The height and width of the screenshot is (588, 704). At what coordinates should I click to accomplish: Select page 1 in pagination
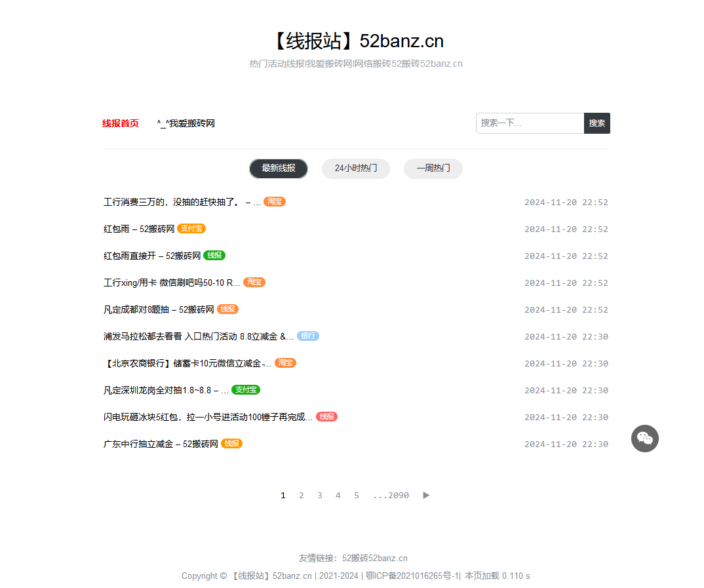[283, 495]
